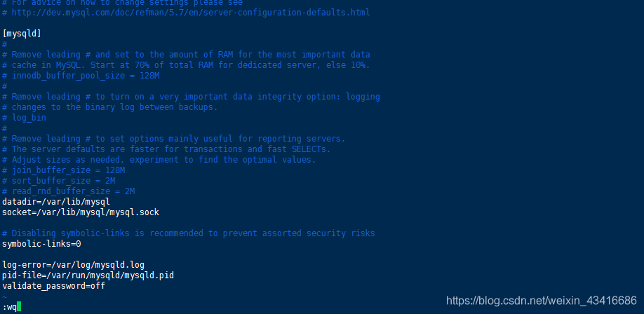Viewport: 644px width, 314px height.
Task: Click the validate_password=off line
Action: 53,286
